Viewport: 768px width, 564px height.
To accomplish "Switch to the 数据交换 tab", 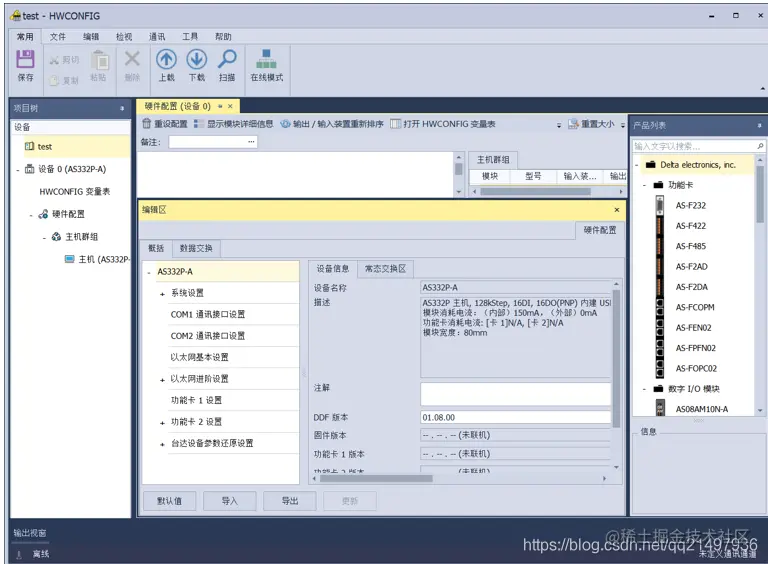I will tap(196, 248).
